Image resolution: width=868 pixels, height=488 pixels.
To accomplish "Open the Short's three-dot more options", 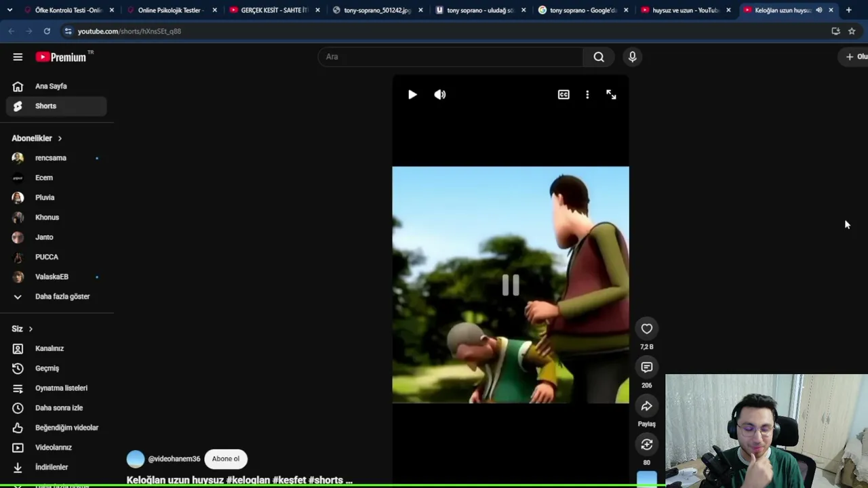I will 587,95.
